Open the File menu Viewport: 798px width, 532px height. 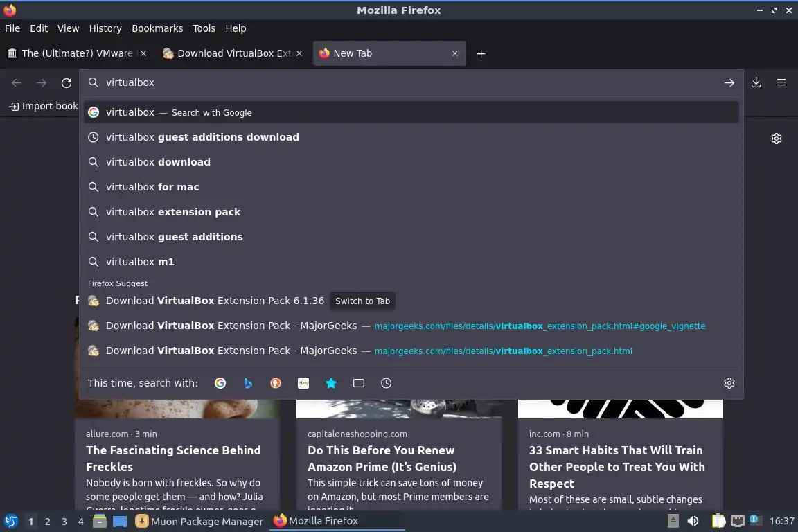[12, 28]
